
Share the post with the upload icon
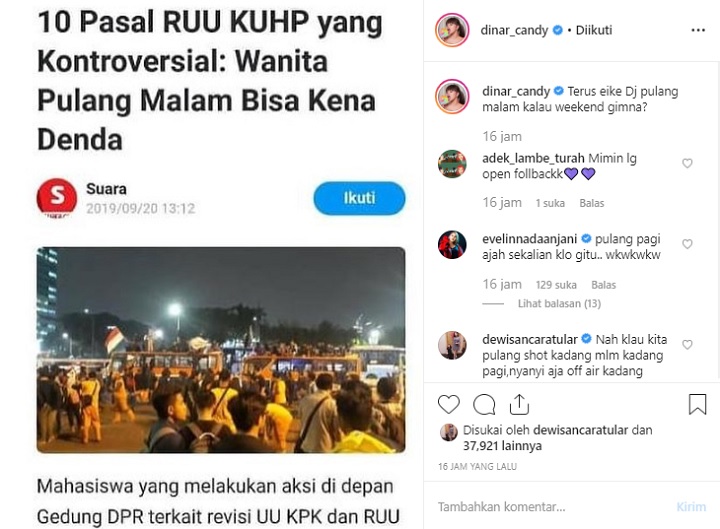[x=519, y=404]
